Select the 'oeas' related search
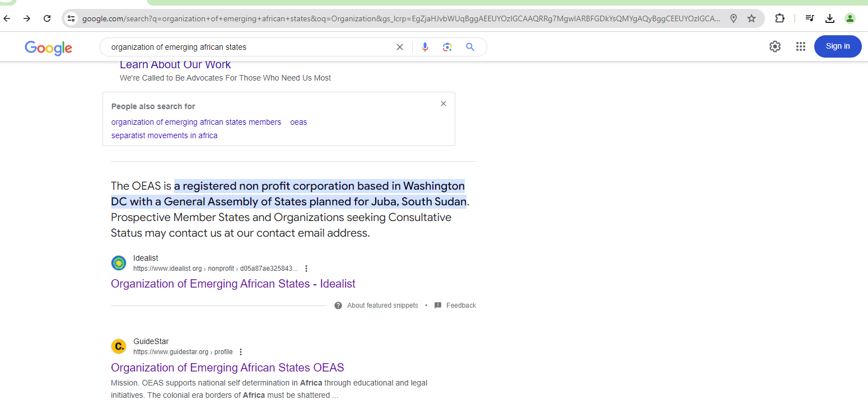This screenshot has width=868, height=409. point(298,122)
